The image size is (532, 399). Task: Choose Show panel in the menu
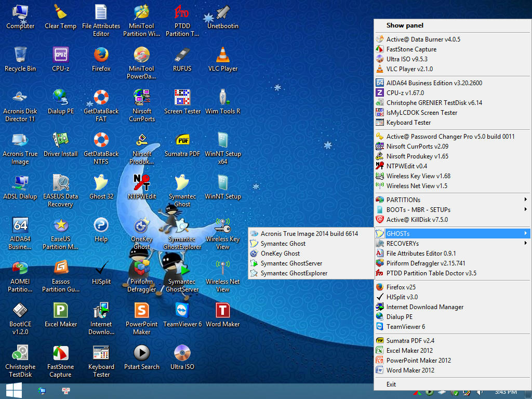pyautogui.click(x=453, y=25)
